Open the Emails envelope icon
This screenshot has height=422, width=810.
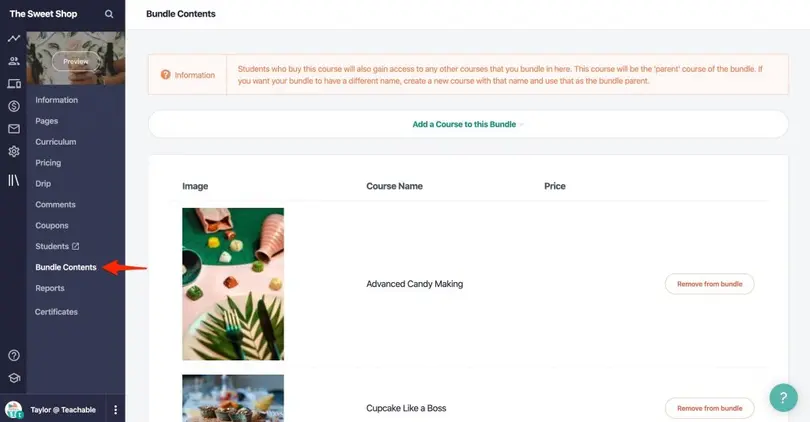click(x=14, y=129)
